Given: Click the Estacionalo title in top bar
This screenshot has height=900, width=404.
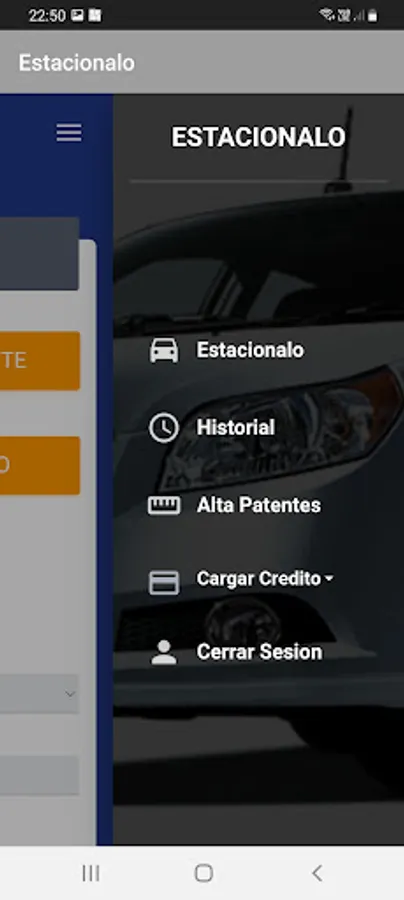Looking at the screenshot, I should point(76,63).
